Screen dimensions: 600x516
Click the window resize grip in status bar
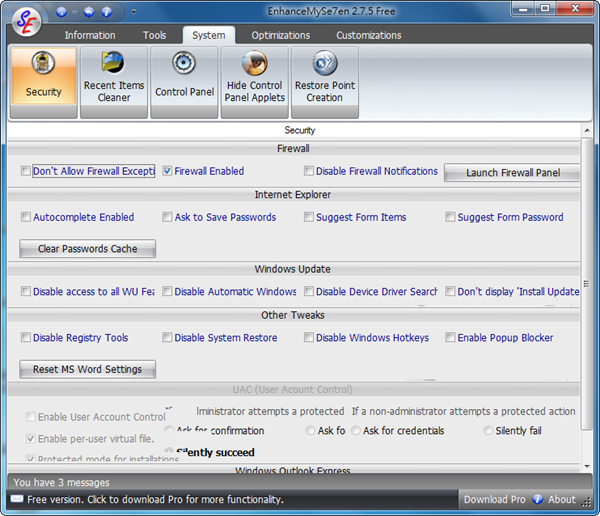pos(586,502)
